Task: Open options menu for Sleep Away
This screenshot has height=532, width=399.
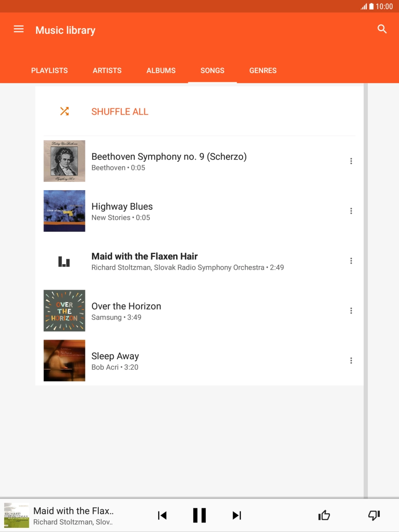Action: 351,360
